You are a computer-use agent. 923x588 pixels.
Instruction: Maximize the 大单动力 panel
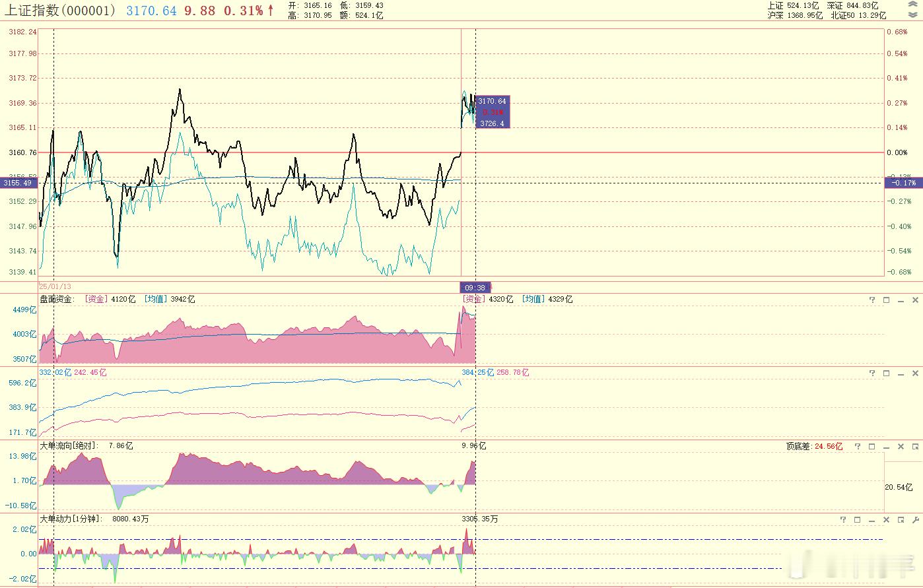pos(858,520)
